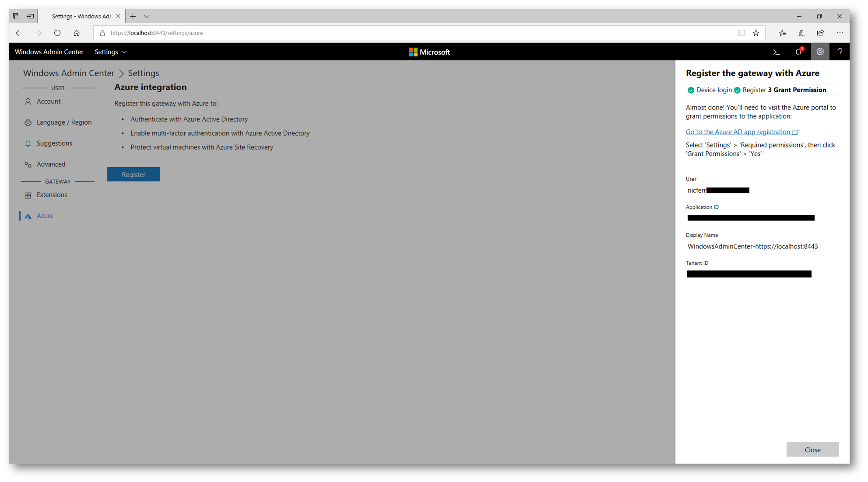Click Windows Admin Center header title
The image size is (868, 482).
pos(49,52)
